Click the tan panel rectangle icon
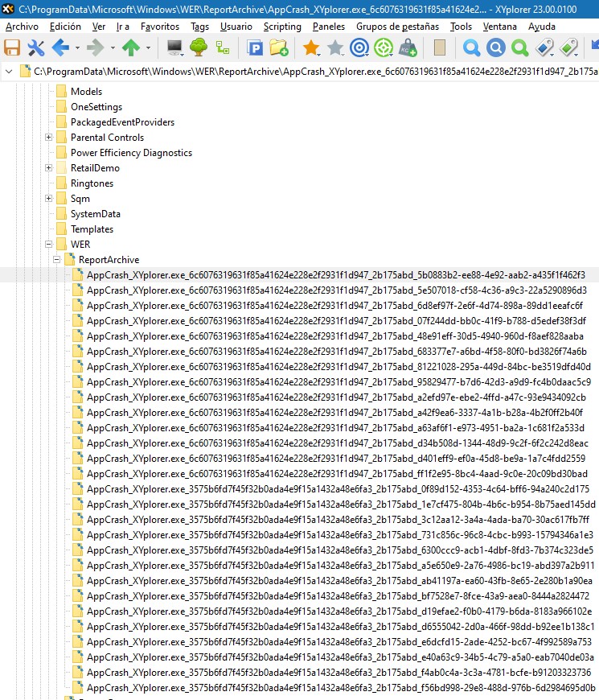The image size is (599, 700). pyautogui.click(x=440, y=47)
